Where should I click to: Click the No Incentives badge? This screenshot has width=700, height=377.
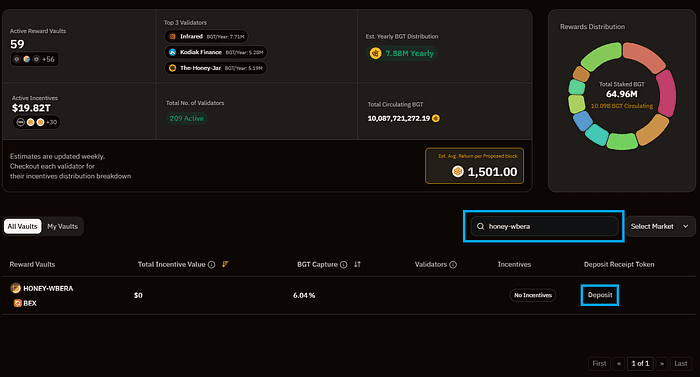[533, 295]
